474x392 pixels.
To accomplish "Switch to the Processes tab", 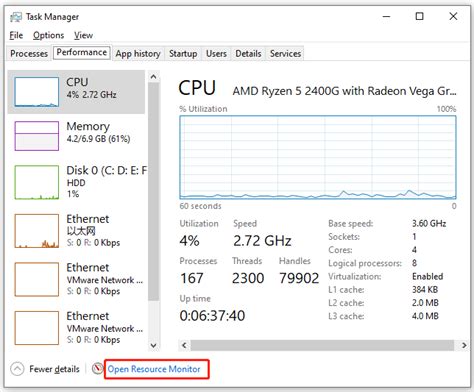I will (29, 53).
